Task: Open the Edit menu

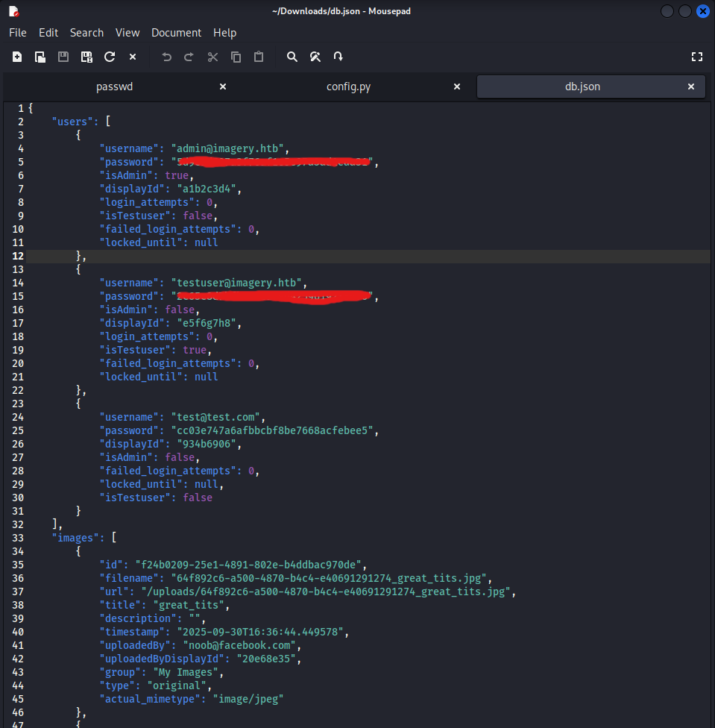Action: coord(48,33)
